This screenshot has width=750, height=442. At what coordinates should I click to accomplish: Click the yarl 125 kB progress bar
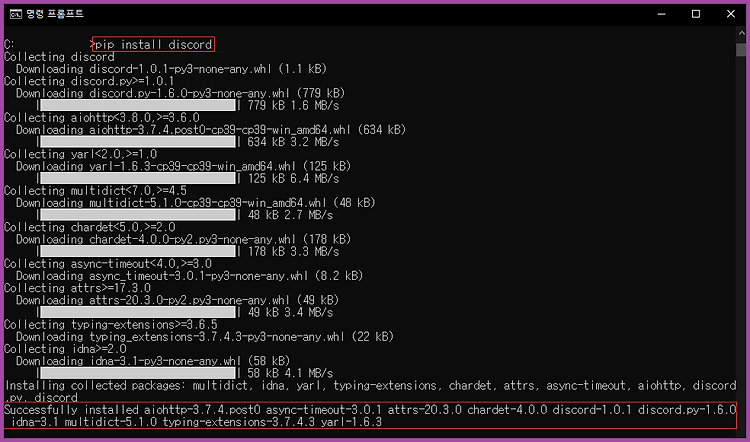(138, 178)
